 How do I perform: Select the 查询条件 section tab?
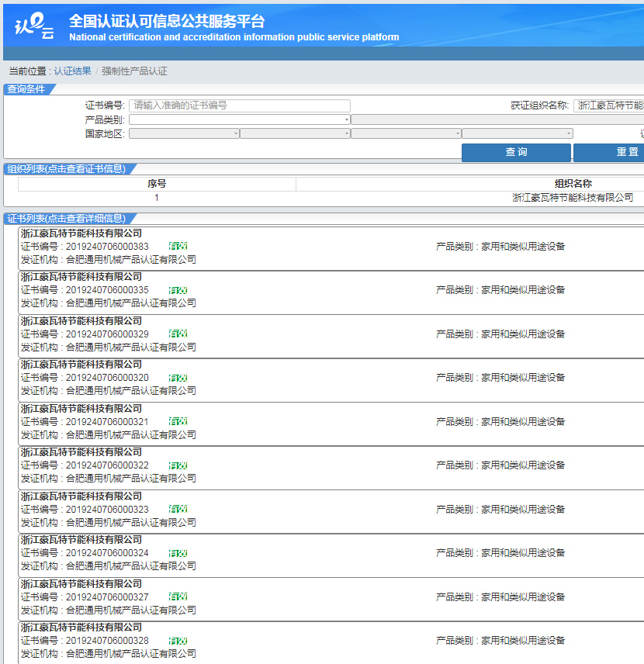point(29,89)
